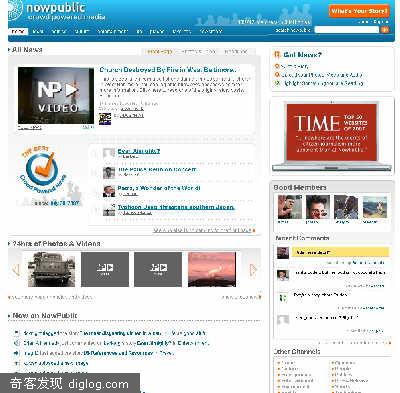Image resolution: width=400 pixels, height=393 pixels.
Task: Show previous photos with the left arrow
Action: pyautogui.click(x=16, y=270)
